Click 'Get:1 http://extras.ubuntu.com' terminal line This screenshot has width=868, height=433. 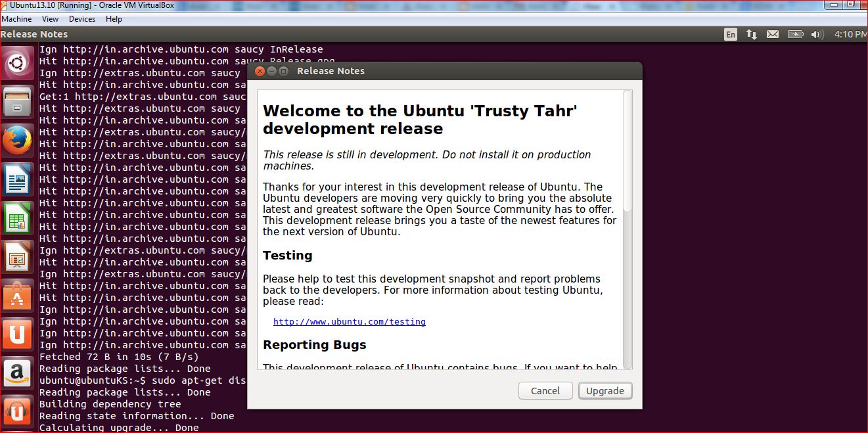[143, 97]
